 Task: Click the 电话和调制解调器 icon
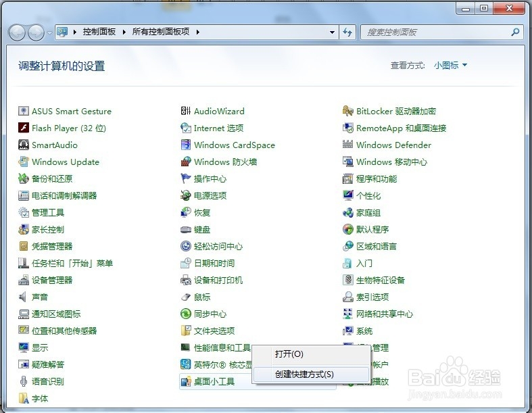pos(24,195)
